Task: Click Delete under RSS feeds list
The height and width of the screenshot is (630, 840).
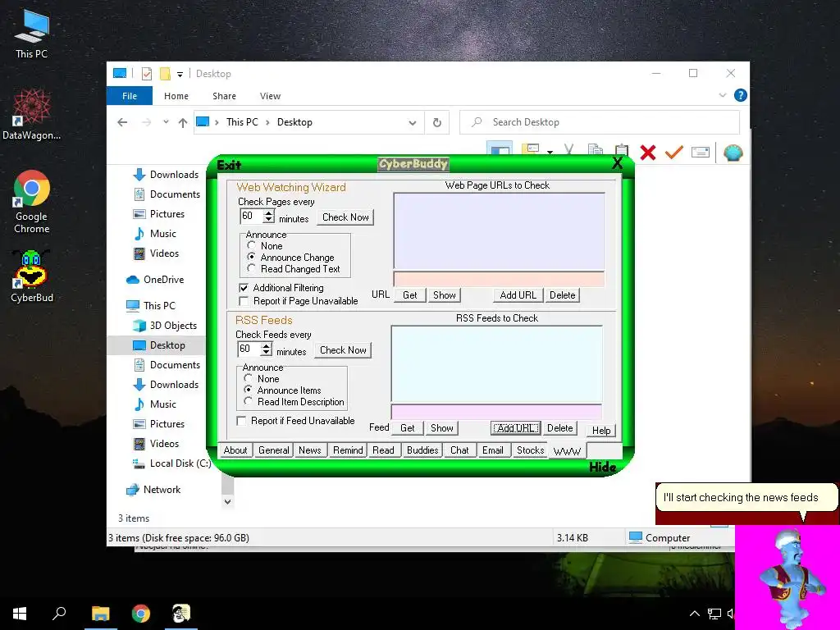Action: pyautogui.click(x=559, y=427)
